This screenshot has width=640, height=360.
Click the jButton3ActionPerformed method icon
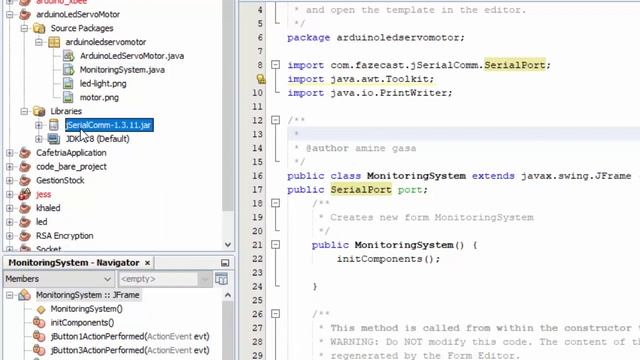pos(39,350)
